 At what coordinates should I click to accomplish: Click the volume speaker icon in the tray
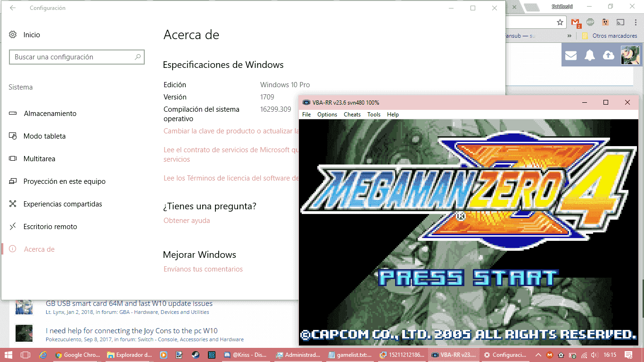[x=594, y=355]
